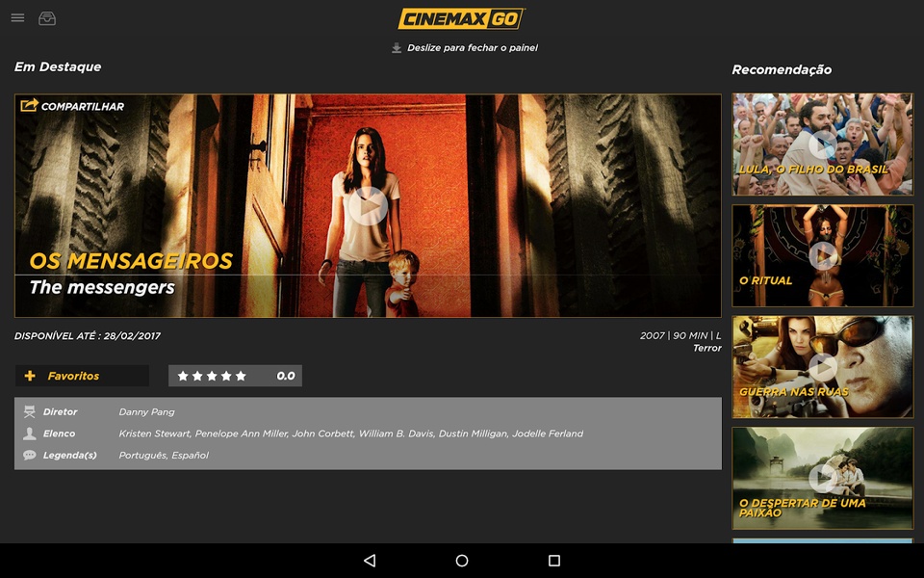Click 'DISPONÍVEL ATÉ : 28/02/2017' text
This screenshot has height=578, width=924.
(x=88, y=335)
